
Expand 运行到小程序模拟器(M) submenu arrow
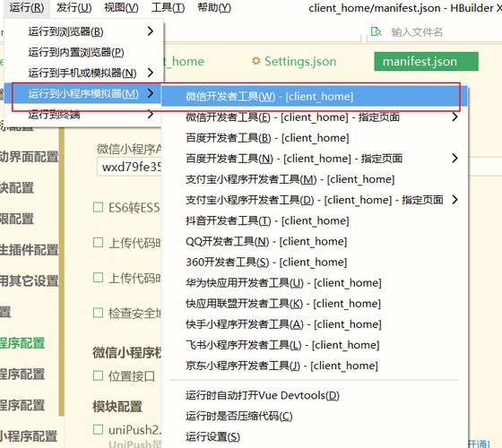tap(151, 93)
